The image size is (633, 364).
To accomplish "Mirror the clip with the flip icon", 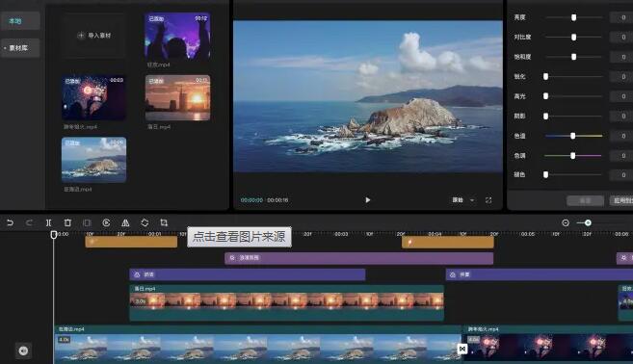I will [125, 222].
